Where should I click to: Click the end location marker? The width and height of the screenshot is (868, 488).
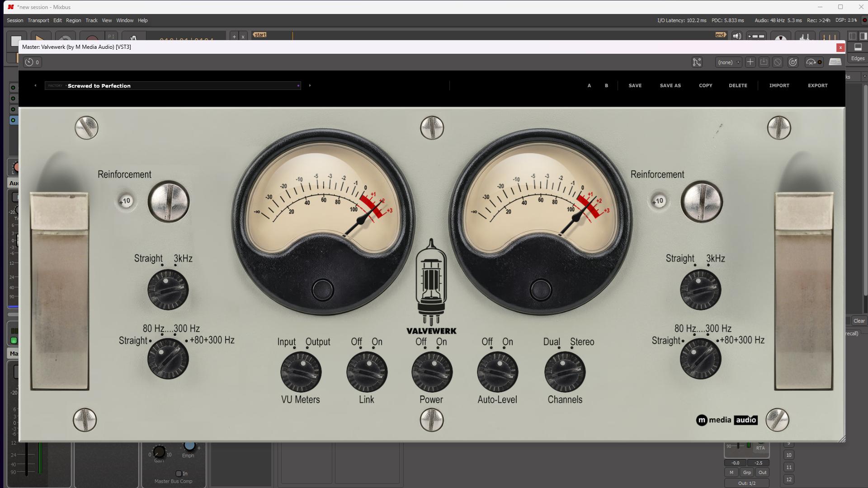click(x=720, y=35)
